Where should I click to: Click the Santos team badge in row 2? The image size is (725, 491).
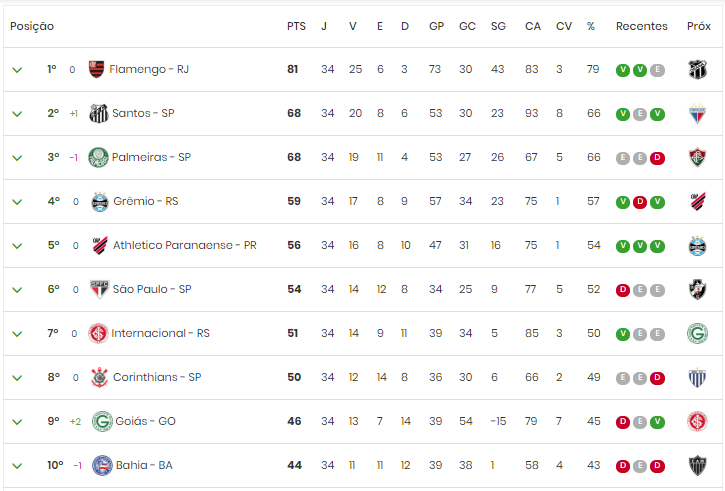coord(98,113)
